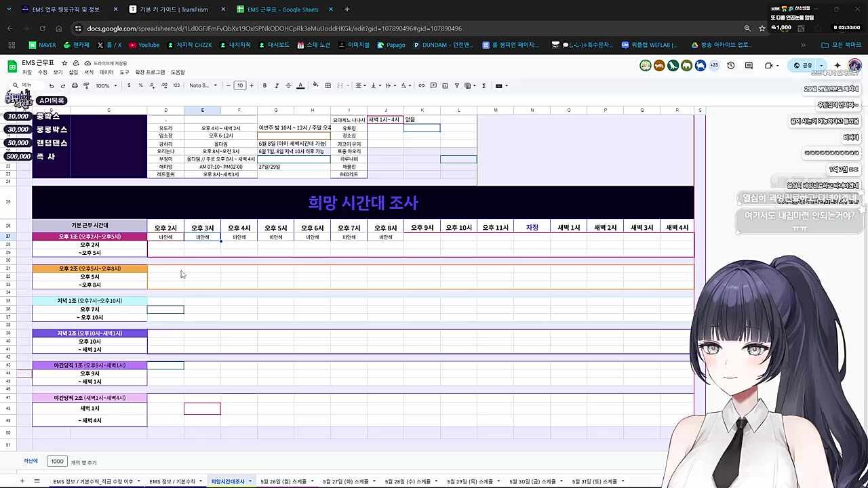Screen dimensions: 868x488
Task: Insert a chart from the toolbar
Action: 445,86
